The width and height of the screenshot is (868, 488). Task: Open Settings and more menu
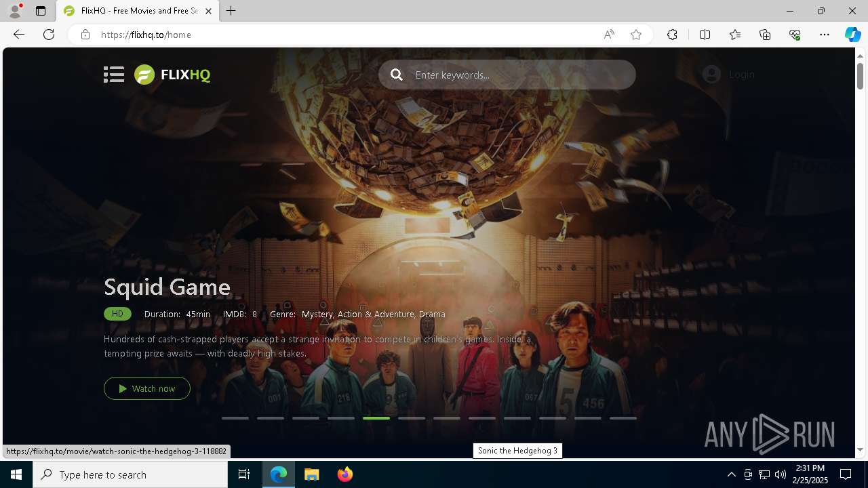[x=825, y=35]
